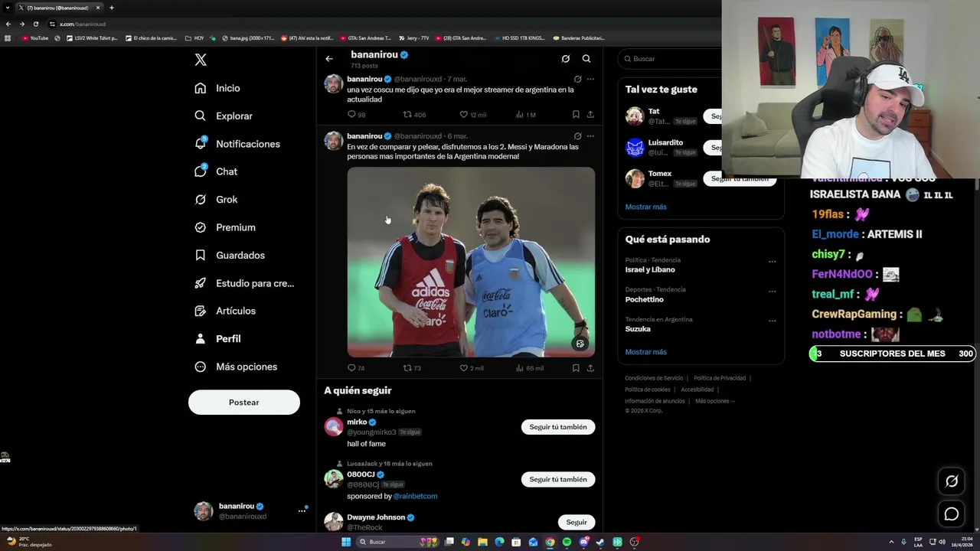Open Política de Privacidad footer link
Screen dimensions: 980x551
[x=720, y=378]
